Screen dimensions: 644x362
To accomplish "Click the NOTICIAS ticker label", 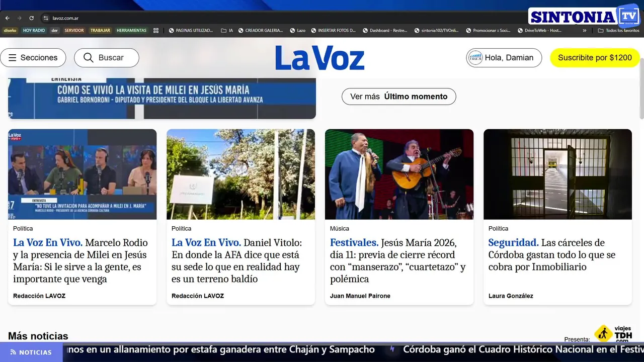I will [x=31, y=352].
